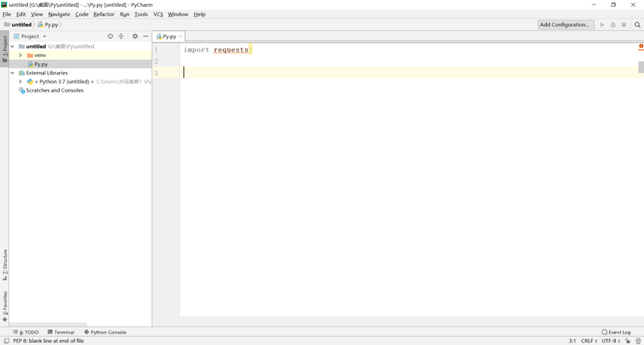Open the Refactor menu

click(103, 14)
